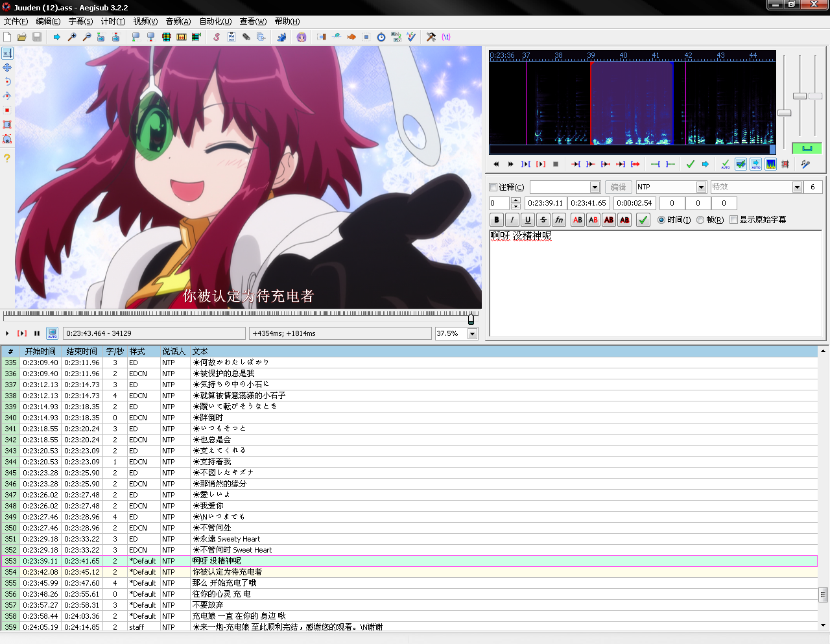The width and height of the screenshot is (830, 644).
Task: Commit audio timing green checkmark
Action: (691, 164)
